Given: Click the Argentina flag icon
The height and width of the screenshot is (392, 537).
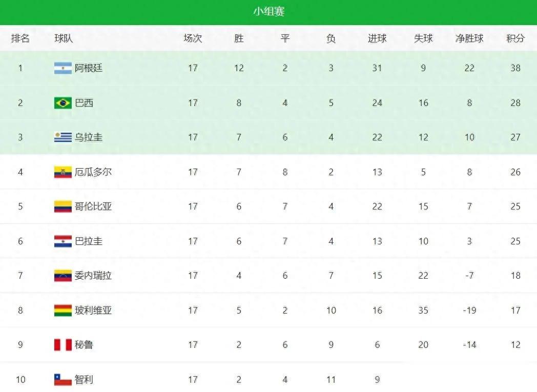Looking at the screenshot, I should (63, 68).
